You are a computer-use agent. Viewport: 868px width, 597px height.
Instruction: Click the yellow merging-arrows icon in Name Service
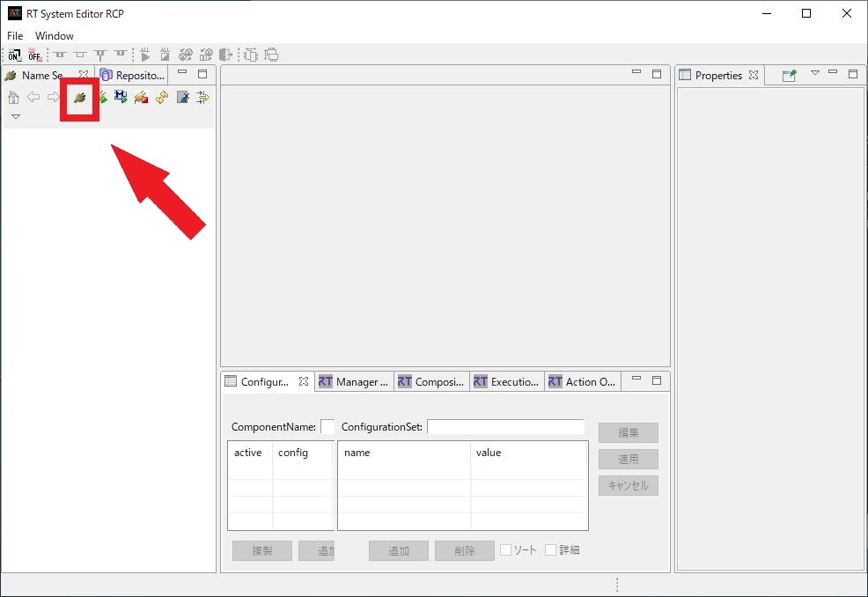[203, 98]
